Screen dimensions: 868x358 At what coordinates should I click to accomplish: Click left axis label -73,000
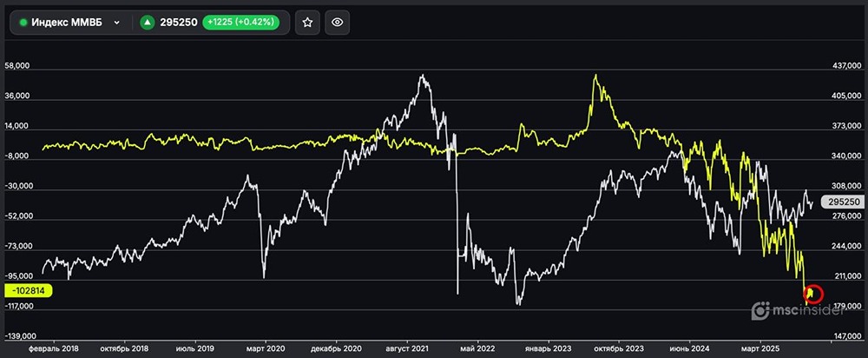pyautogui.click(x=18, y=246)
